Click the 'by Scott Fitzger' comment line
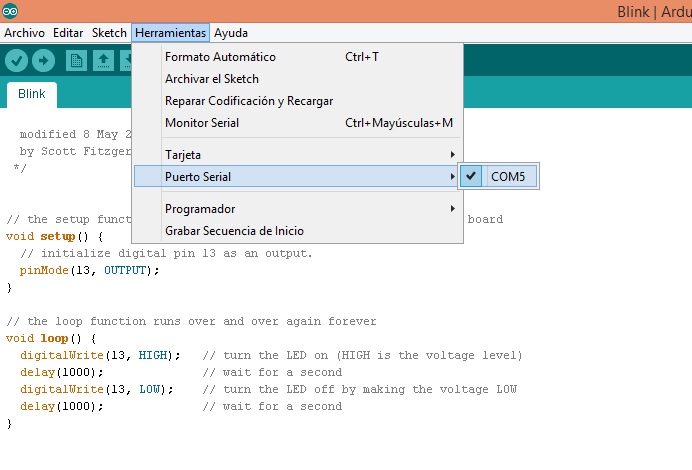 pyautogui.click(x=75, y=151)
